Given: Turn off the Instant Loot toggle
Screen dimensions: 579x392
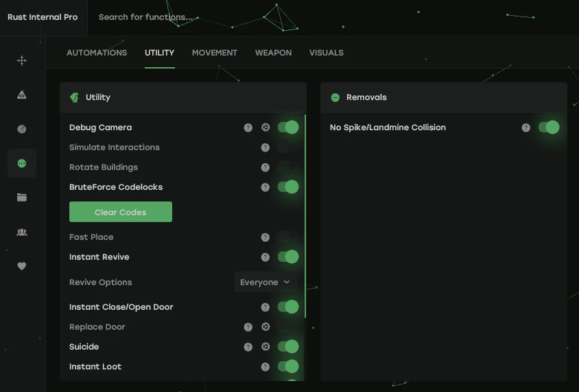Looking at the screenshot, I should (288, 367).
